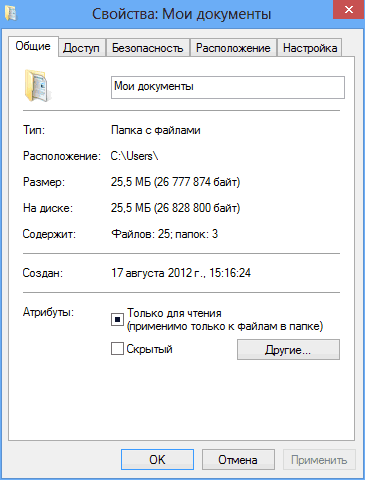This screenshot has height=480, width=365.
Task: Click the path text C:\Users\
Action: pos(134,156)
